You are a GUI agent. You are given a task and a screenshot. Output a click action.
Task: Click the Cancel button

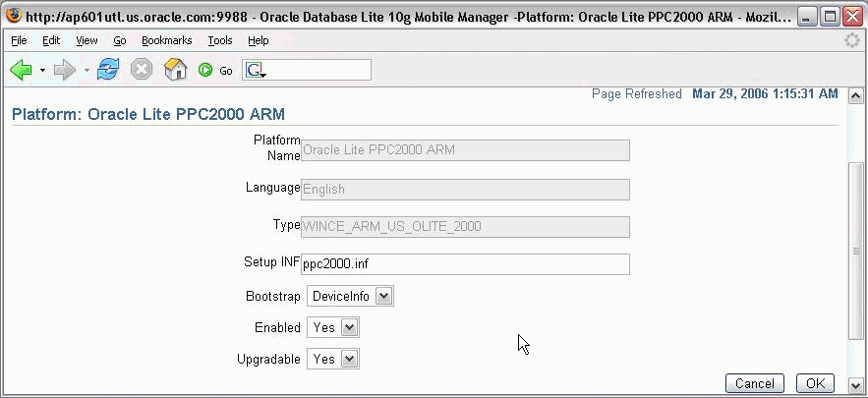tap(755, 383)
